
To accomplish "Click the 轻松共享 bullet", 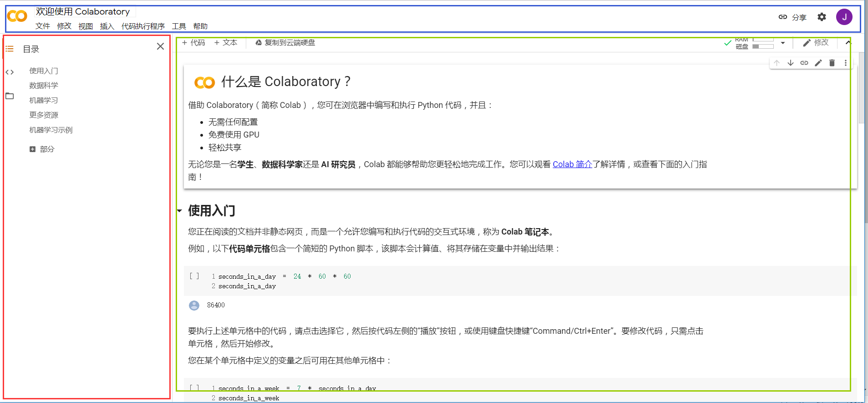I will click(x=225, y=148).
